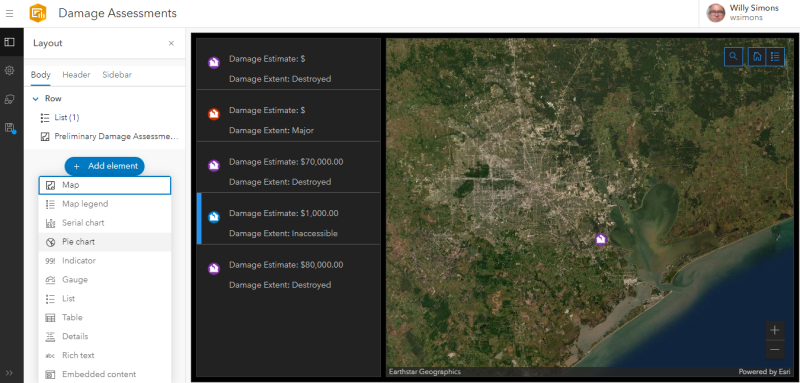Choose Map from element menu

point(105,185)
